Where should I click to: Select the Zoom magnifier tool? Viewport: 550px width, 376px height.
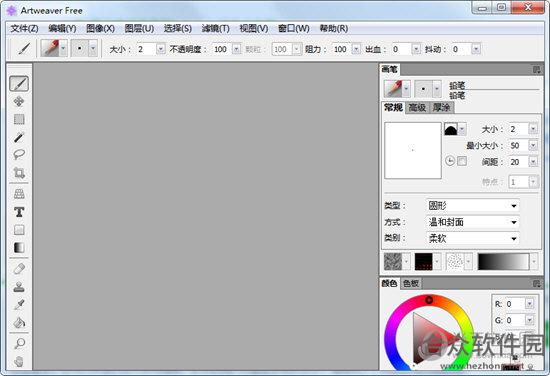19,343
